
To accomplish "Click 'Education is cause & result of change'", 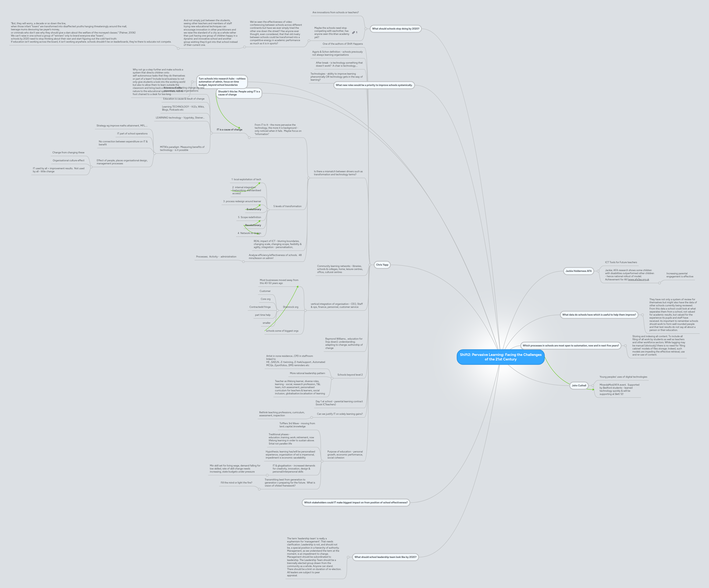I will tap(184, 99).
